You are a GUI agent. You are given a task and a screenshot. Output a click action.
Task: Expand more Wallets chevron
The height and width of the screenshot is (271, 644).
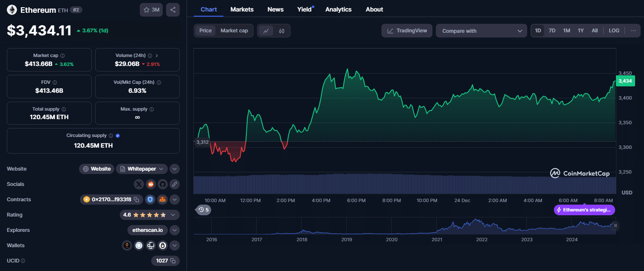pyautogui.click(x=175, y=245)
